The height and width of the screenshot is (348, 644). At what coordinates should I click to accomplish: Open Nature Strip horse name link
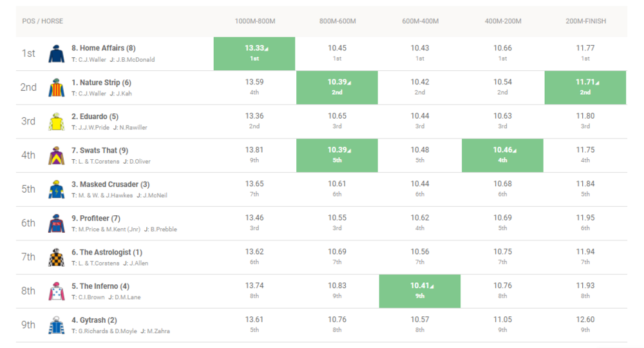[x=101, y=82]
